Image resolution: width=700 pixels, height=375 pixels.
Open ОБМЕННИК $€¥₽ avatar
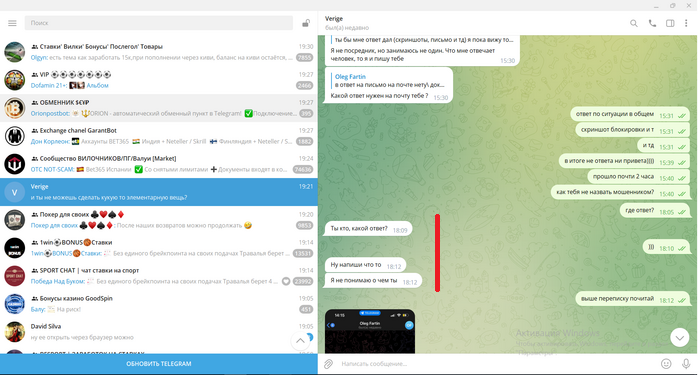point(15,108)
